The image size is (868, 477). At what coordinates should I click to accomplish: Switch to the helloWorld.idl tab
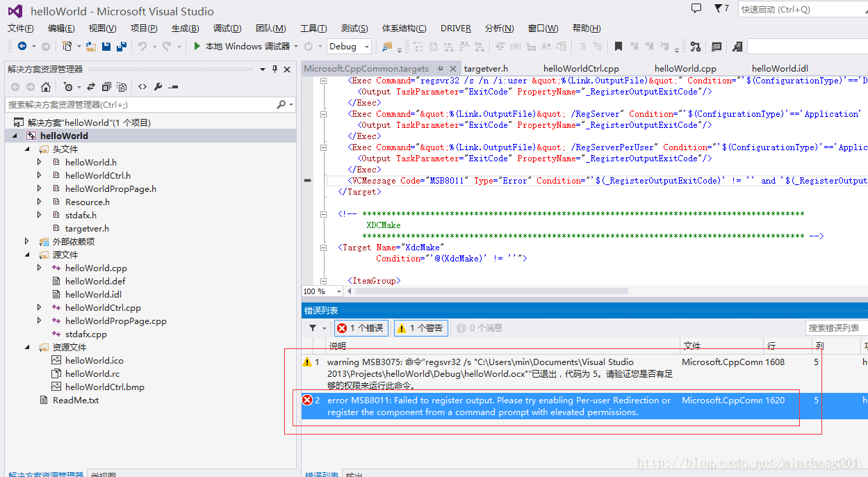(x=780, y=69)
